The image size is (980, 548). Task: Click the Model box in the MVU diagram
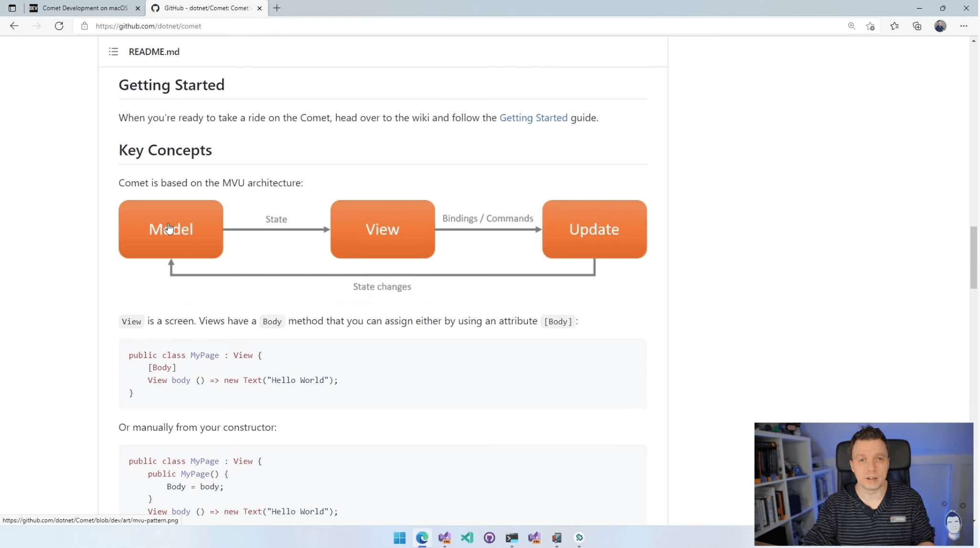[171, 229]
